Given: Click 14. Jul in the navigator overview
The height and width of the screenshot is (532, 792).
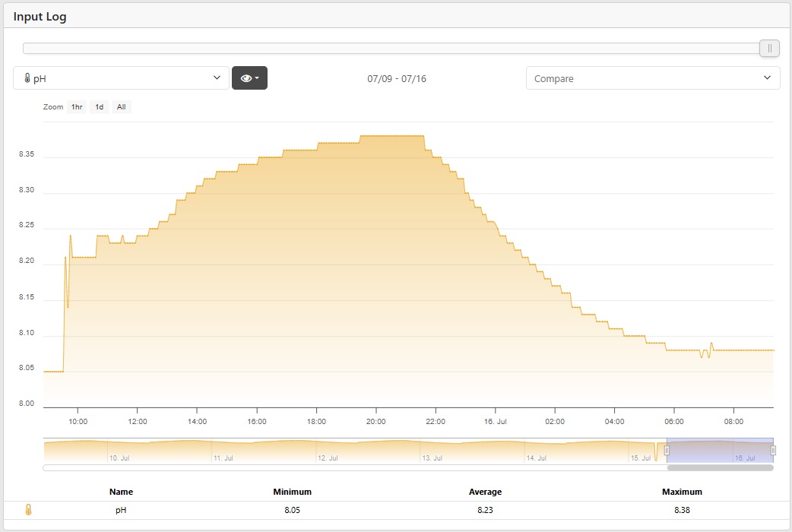Looking at the screenshot, I should point(536,458).
